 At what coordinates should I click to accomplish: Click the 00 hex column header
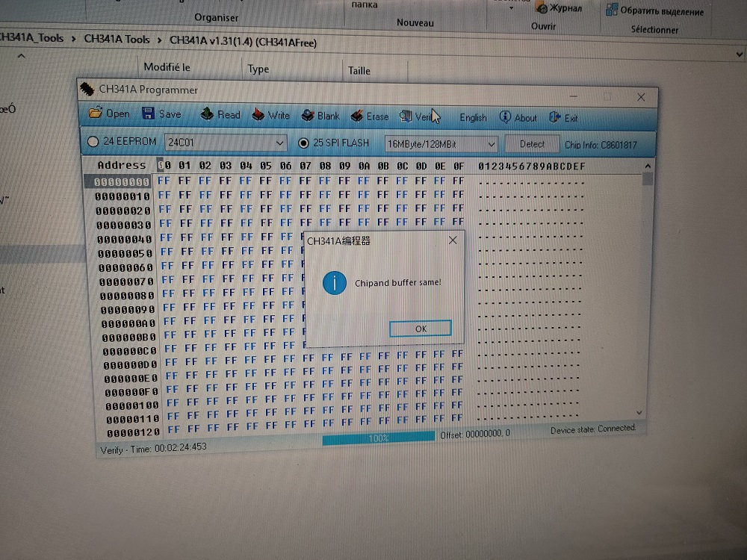[x=164, y=165]
